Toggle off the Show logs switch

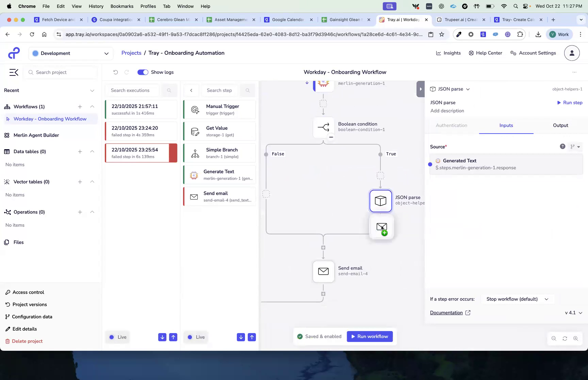click(143, 72)
